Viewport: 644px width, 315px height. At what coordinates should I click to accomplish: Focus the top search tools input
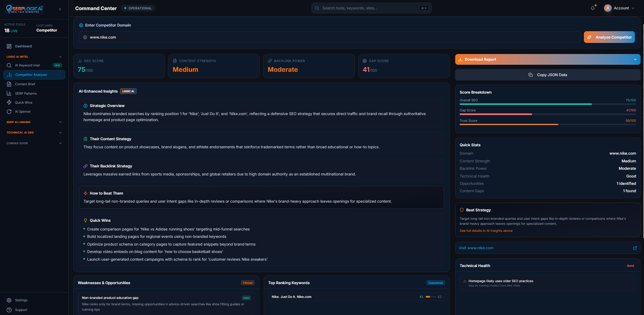[x=371, y=8]
